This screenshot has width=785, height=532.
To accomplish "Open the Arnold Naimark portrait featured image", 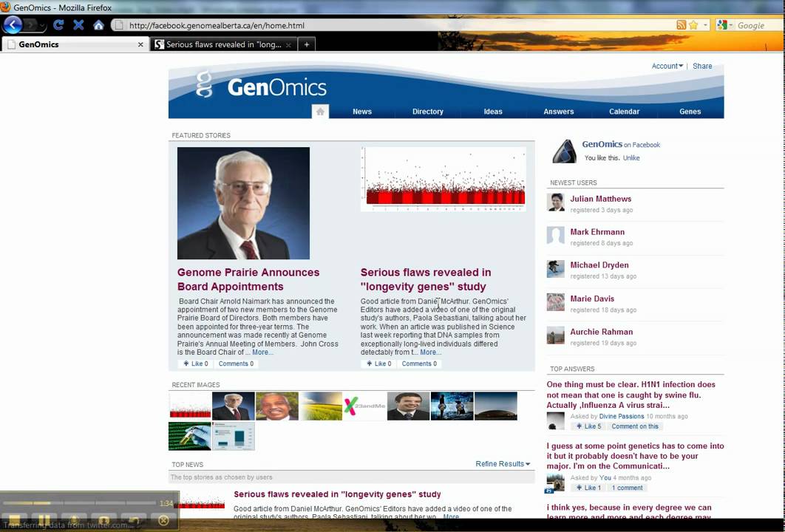I will pos(243,203).
